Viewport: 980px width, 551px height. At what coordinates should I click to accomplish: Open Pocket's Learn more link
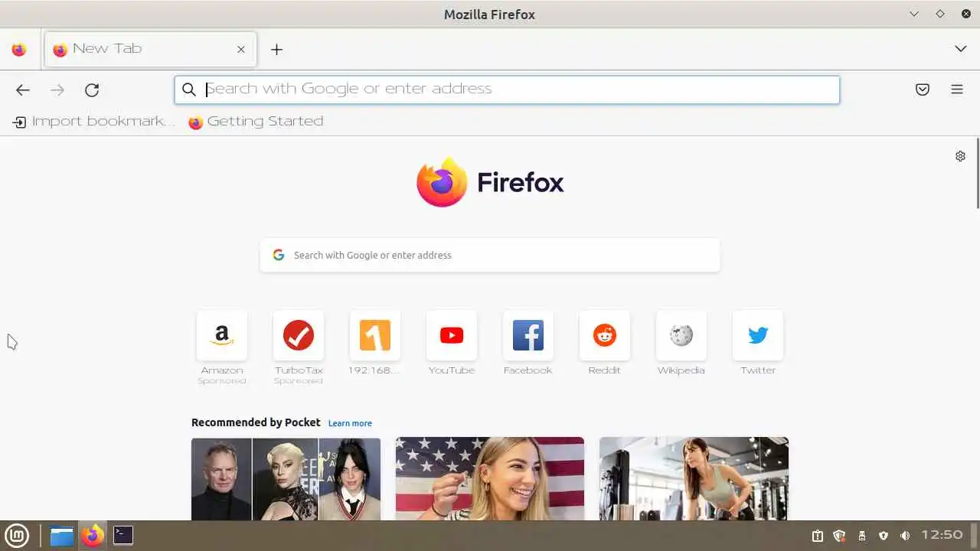tap(350, 423)
